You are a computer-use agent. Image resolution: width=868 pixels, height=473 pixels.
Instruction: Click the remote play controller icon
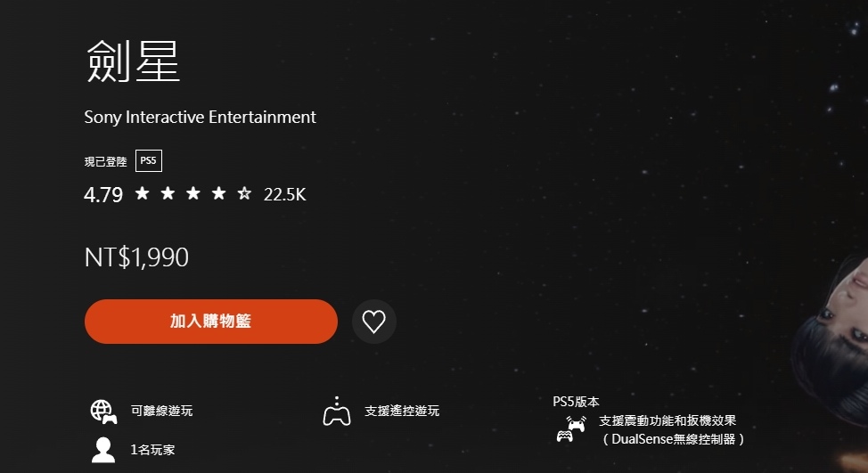tap(337, 411)
